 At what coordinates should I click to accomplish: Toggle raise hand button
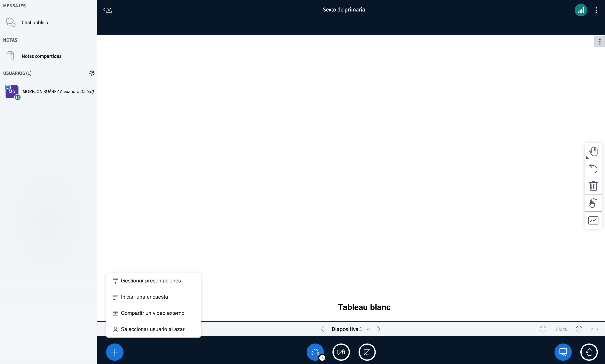[589, 352]
